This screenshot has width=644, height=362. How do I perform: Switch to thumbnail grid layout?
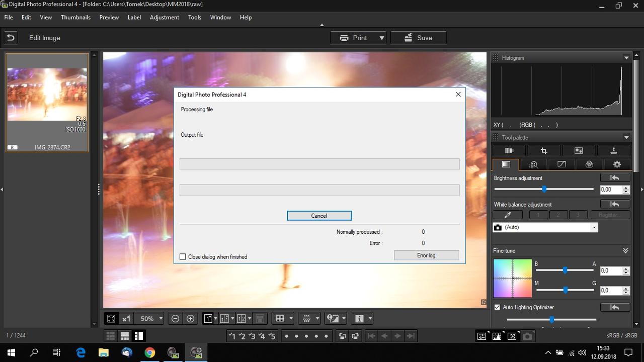coord(110,336)
